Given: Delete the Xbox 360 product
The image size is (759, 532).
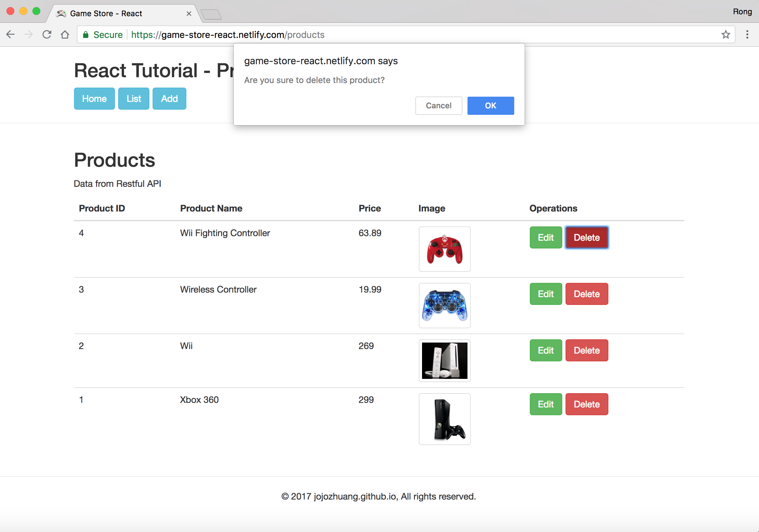Looking at the screenshot, I should 587,404.
